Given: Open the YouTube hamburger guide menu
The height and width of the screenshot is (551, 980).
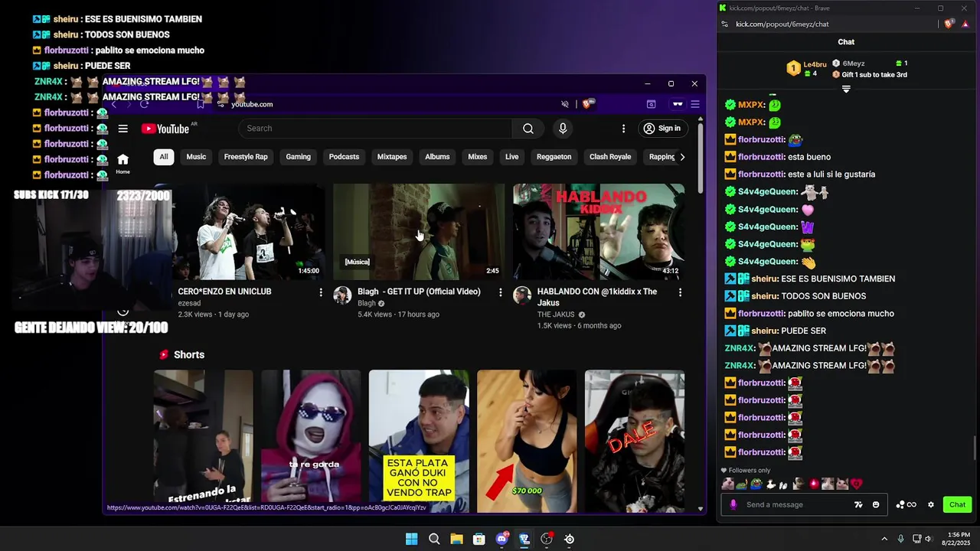Looking at the screenshot, I should click(x=122, y=129).
